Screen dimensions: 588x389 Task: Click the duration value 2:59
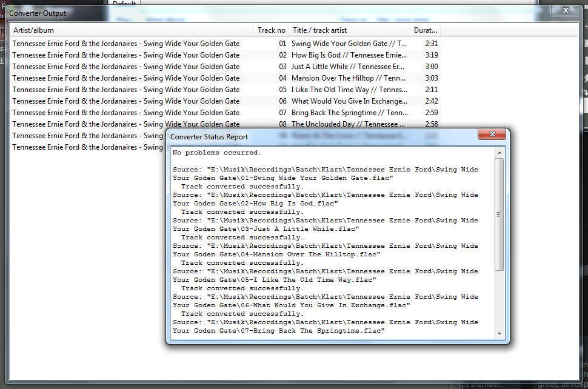coord(431,113)
